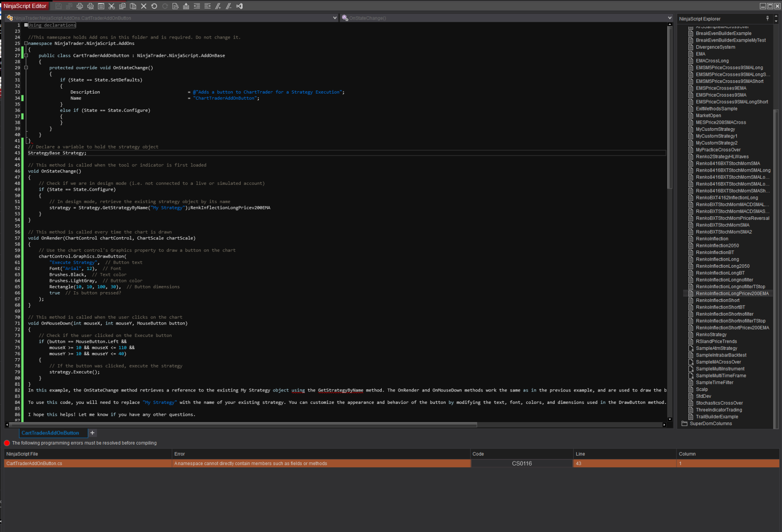Collapse the namespace code block
This screenshot has width=782, height=532.
tap(26, 43)
